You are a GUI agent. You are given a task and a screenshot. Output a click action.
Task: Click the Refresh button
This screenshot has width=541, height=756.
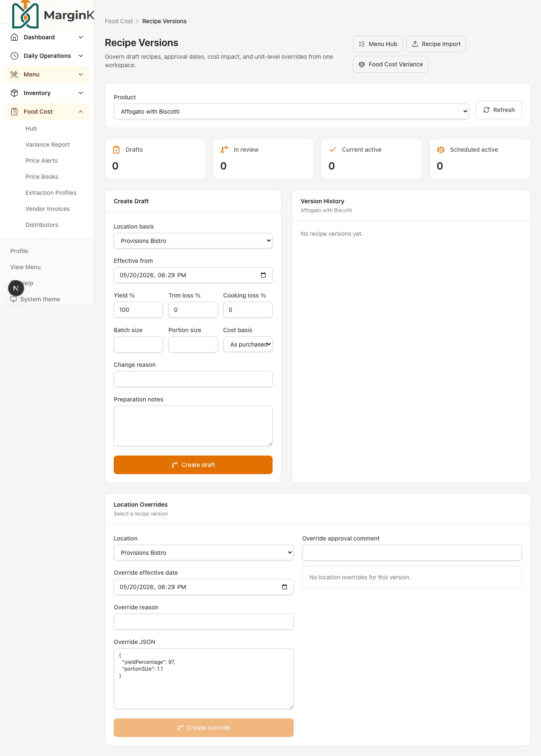point(499,110)
